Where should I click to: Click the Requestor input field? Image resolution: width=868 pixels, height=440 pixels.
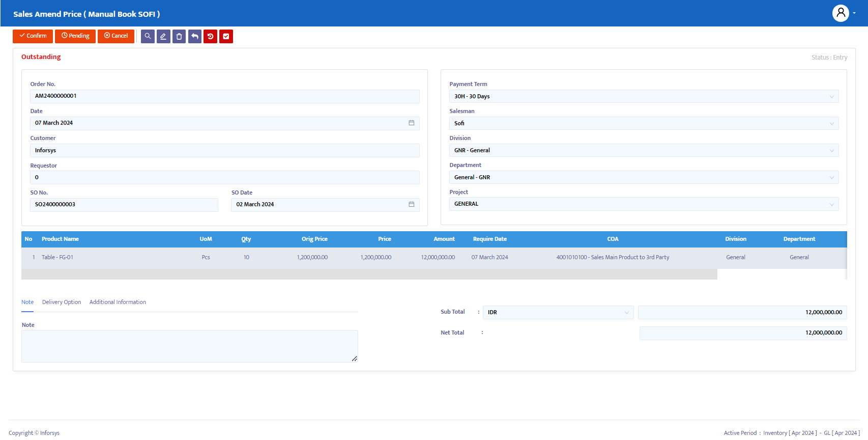point(225,177)
